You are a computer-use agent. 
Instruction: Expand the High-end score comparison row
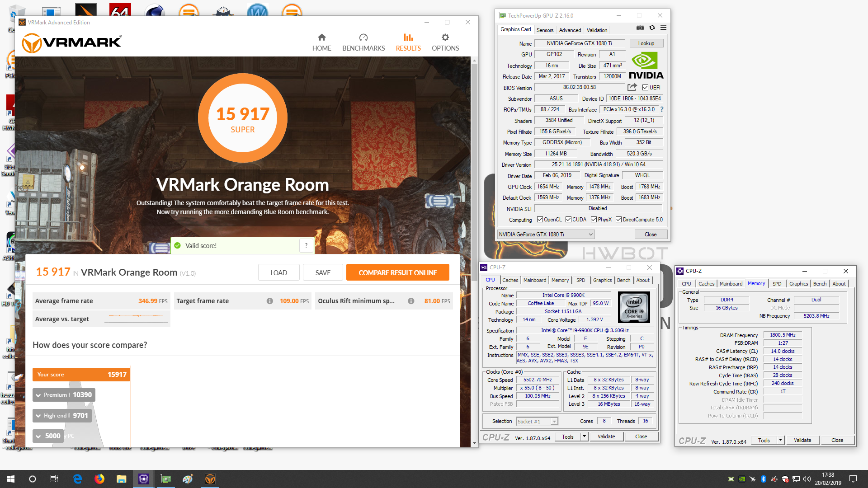point(62,416)
